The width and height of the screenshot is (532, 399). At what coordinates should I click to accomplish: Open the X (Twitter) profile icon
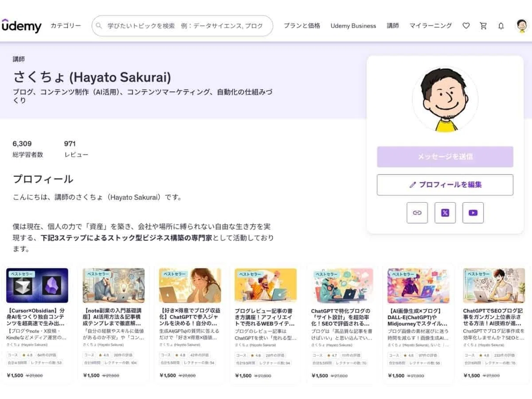pos(445,213)
